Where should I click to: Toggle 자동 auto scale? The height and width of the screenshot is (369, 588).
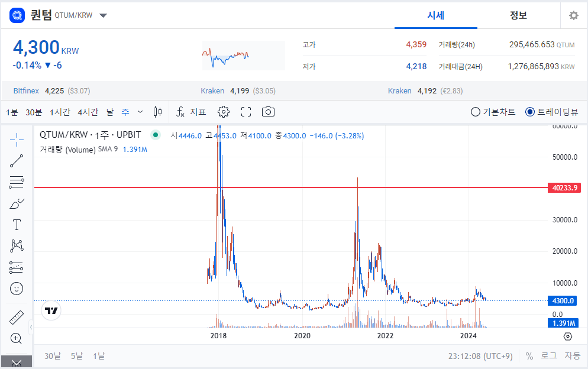(x=572, y=356)
